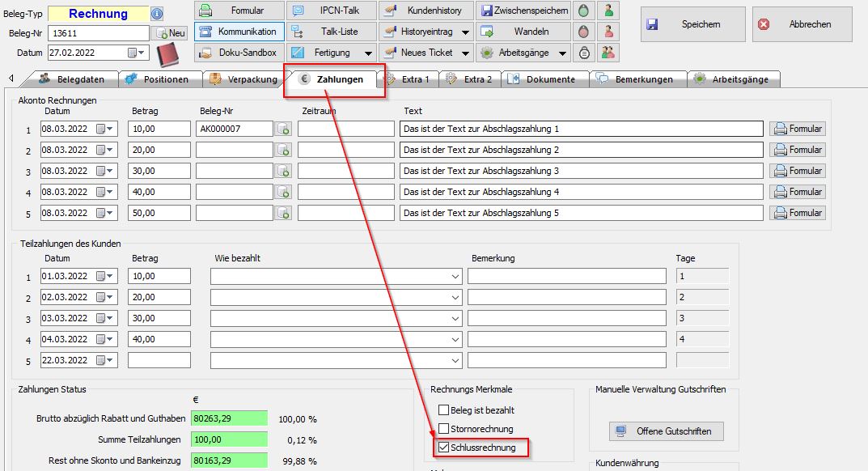Click Beleg-Nr create icon in Akonto row 4
This screenshot has width=868, height=471.
pyautogui.click(x=283, y=193)
